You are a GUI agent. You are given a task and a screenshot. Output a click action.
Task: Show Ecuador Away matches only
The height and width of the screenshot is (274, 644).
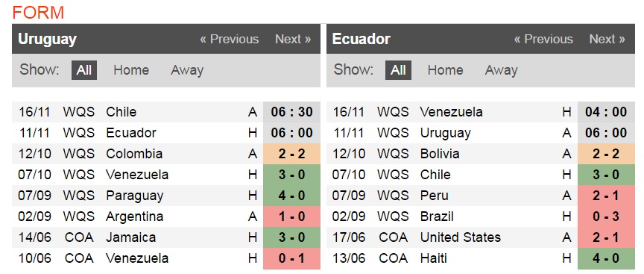point(501,70)
